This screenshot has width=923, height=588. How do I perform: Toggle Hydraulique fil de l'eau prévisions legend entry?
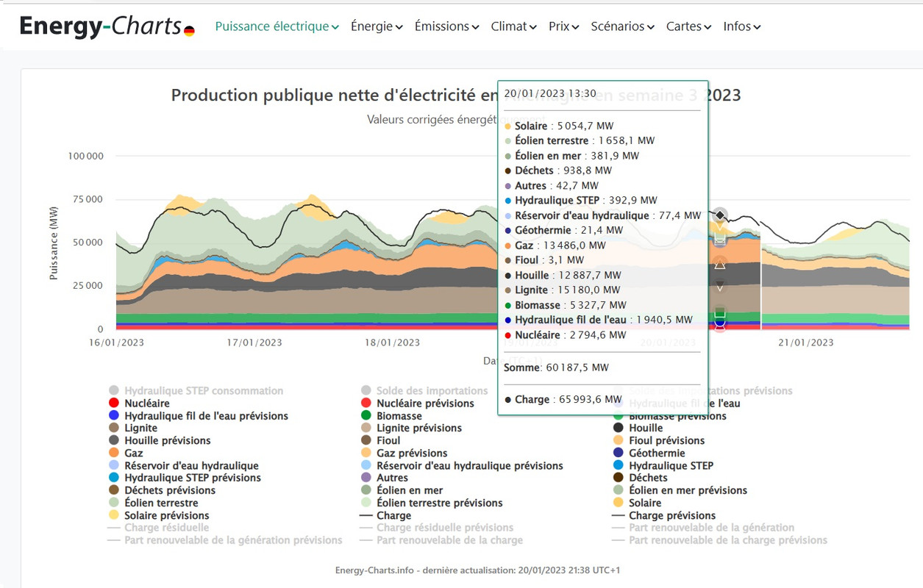[199, 416]
